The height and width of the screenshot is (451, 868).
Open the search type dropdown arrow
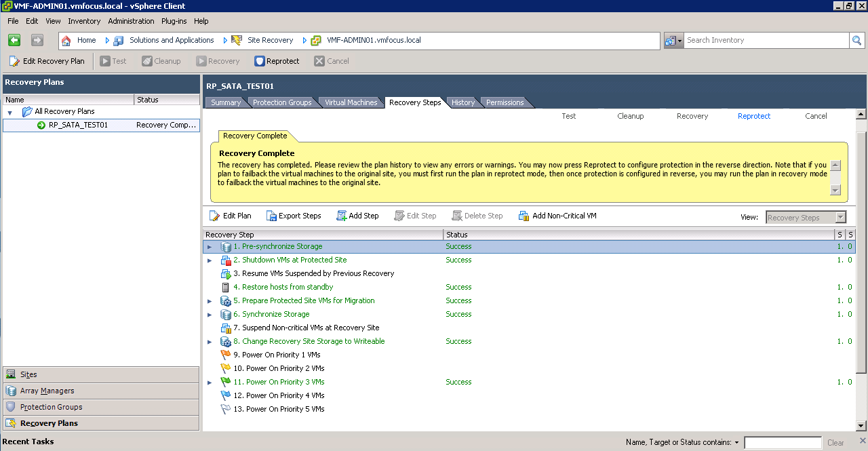(x=679, y=41)
